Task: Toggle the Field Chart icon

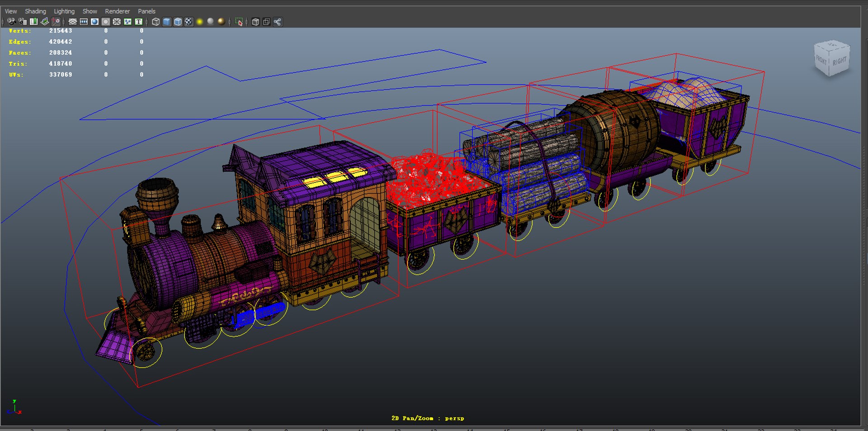Action: (x=117, y=22)
